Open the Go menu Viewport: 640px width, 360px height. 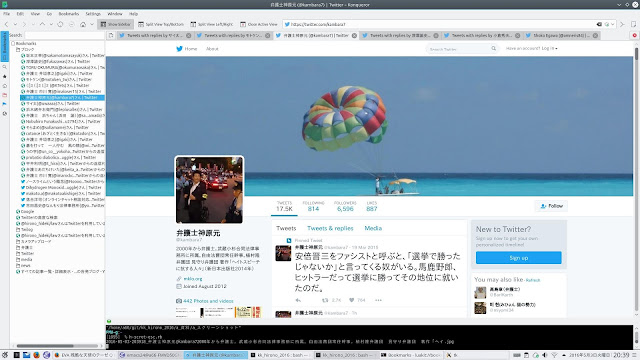tap(49, 13)
